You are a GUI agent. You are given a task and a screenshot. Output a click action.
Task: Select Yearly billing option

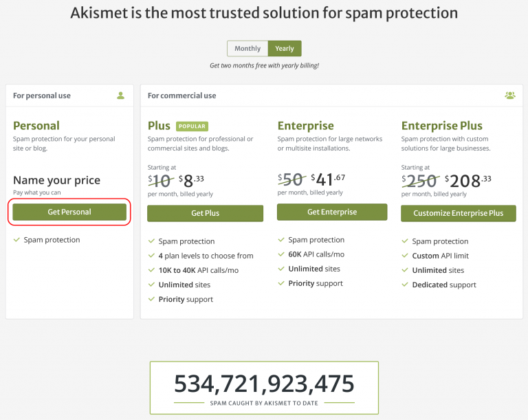click(x=285, y=49)
